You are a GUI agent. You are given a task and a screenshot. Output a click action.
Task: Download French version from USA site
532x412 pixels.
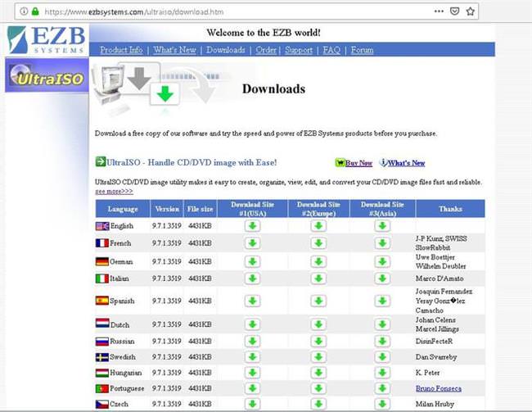tap(252, 243)
